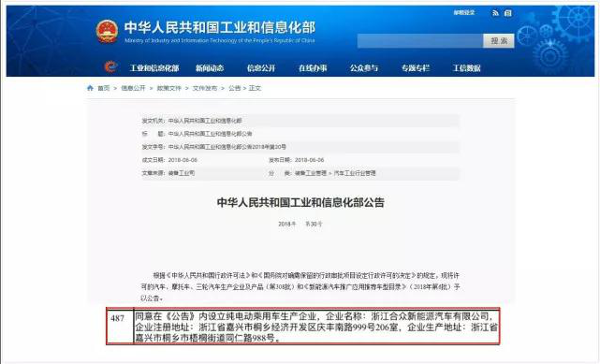Screen dimensions: 600x364
Task: Open the 信息公开 nav menu
Action: point(261,68)
